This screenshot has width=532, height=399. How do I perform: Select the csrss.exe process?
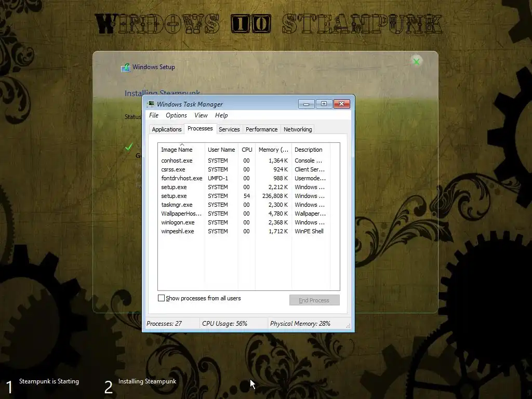(x=244, y=169)
